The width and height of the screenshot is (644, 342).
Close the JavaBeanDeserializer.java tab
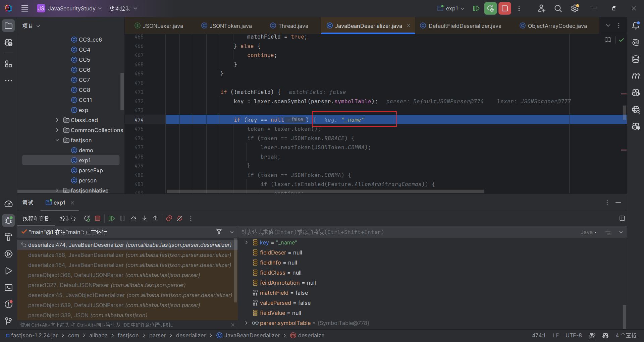tap(409, 26)
